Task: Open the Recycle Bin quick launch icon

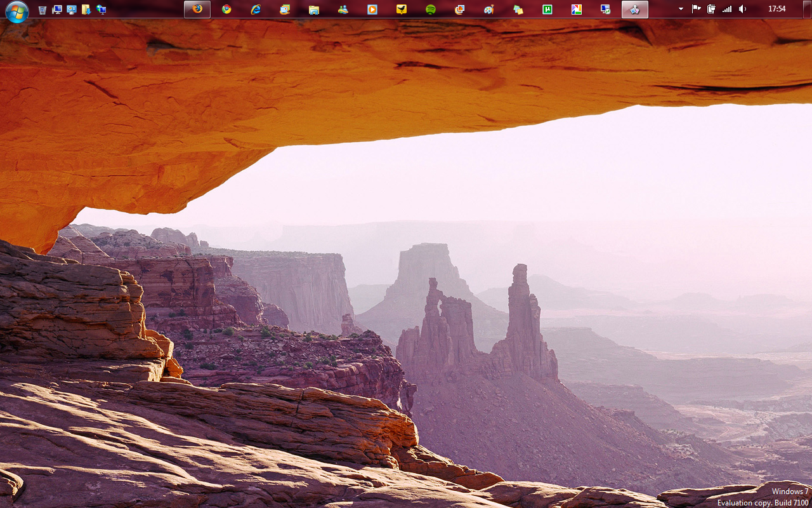Action: point(43,10)
